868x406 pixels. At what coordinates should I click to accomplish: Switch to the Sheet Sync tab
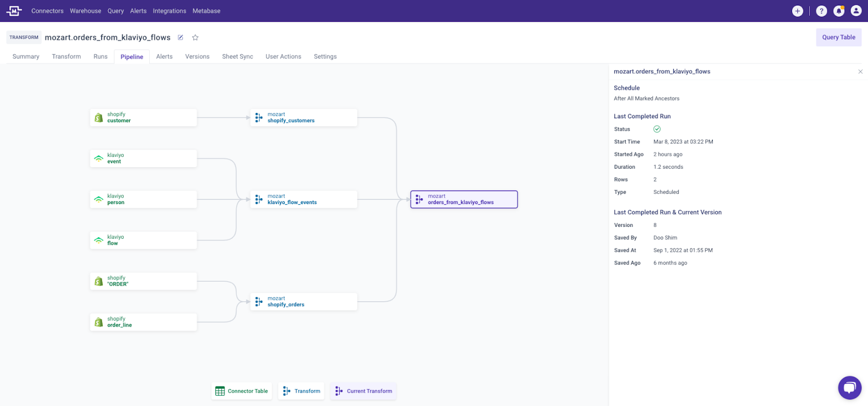tap(238, 56)
